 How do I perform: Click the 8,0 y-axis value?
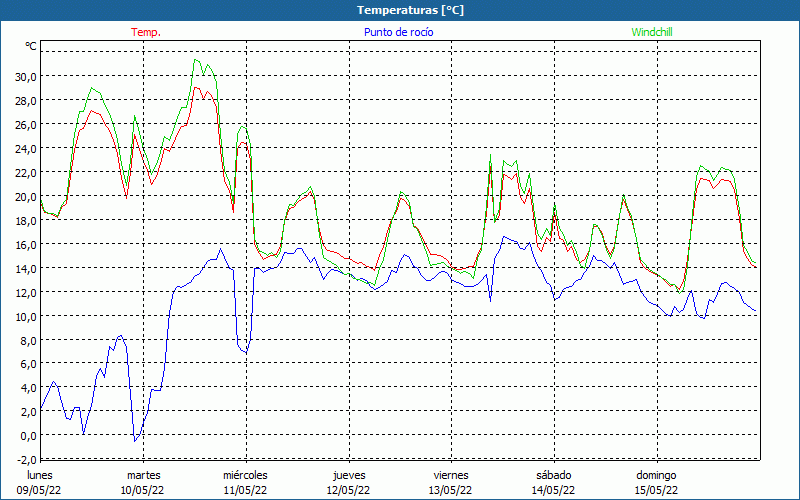[29, 340]
